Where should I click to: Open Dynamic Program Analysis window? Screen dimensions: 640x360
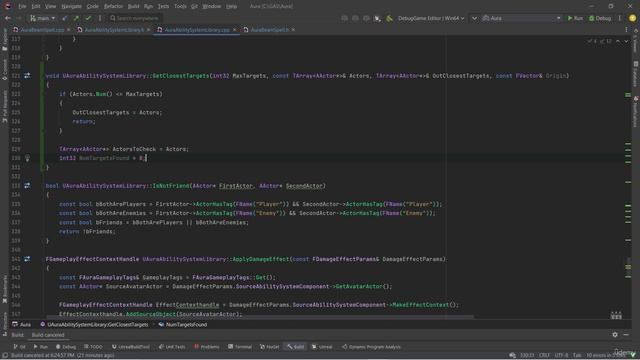click(371, 347)
